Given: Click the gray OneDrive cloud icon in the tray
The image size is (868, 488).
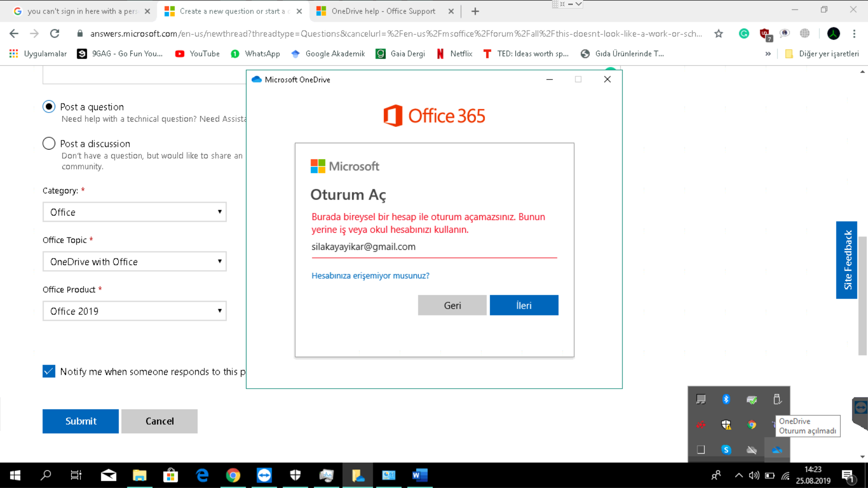Looking at the screenshot, I should coord(751,450).
